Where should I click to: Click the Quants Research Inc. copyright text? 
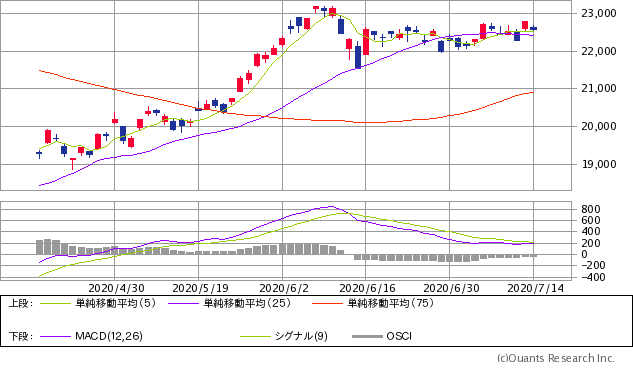555,358
